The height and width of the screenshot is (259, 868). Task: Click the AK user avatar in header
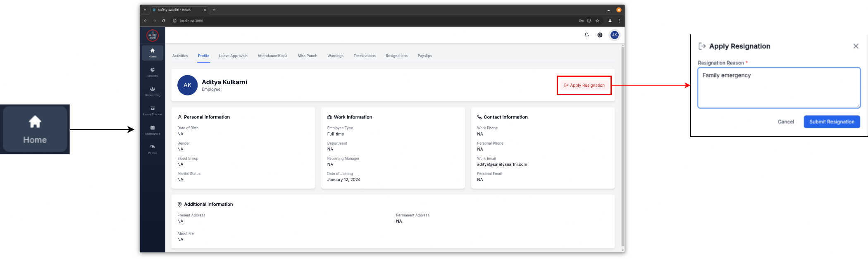615,35
